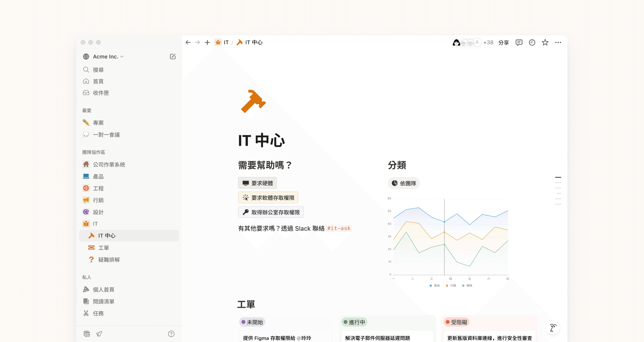
Task: Open the three-dots more menu
Action: 558,42
